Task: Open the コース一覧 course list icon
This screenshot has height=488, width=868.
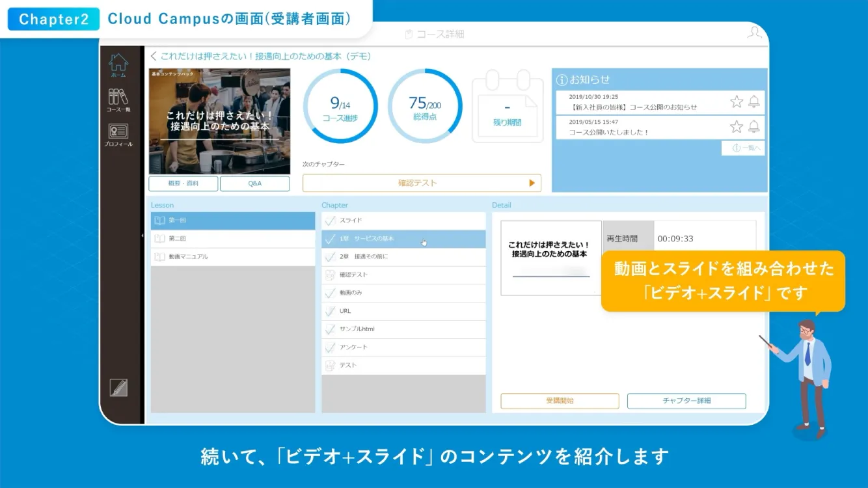Action: [118, 100]
